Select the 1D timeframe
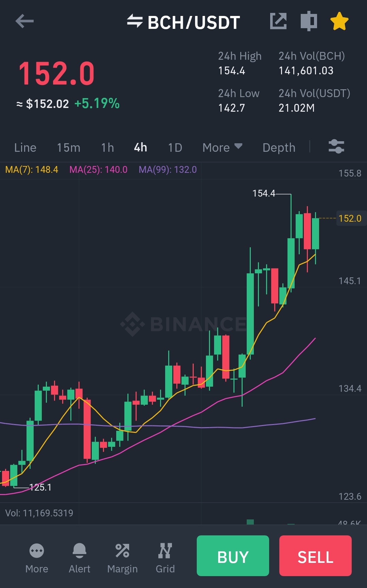367x588 pixels. click(175, 147)
